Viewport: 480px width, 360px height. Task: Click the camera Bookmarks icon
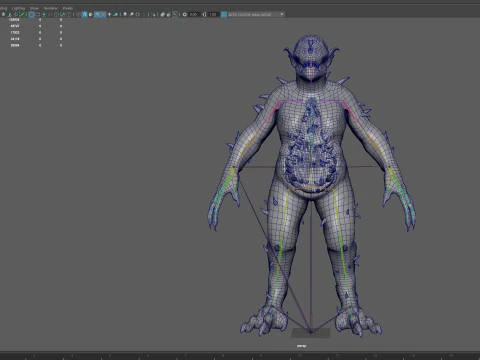pos(3,14)
